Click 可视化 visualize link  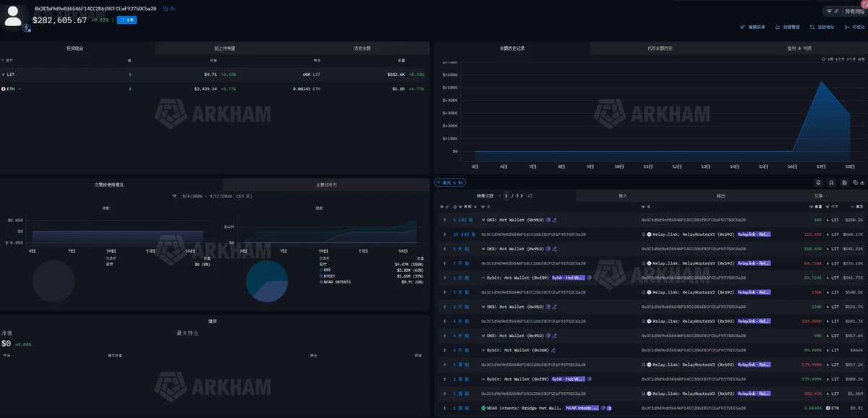tap(854, 27)
